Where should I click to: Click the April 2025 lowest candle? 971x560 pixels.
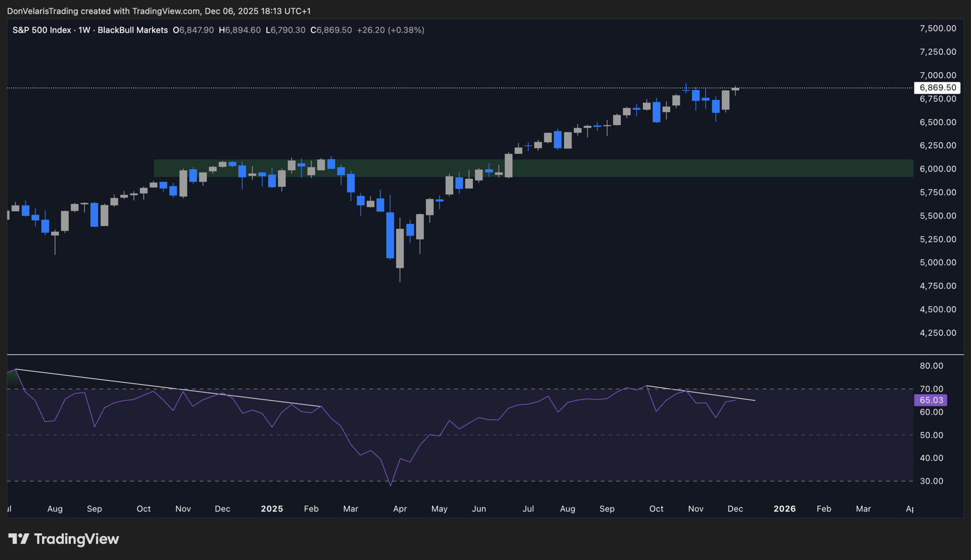click(x=400, y=248)
